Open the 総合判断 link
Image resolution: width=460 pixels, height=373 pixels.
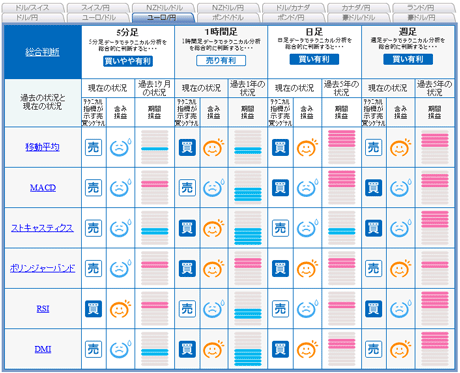[x=43, y=52]
